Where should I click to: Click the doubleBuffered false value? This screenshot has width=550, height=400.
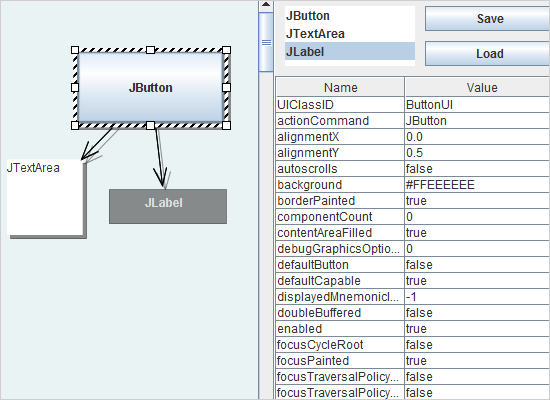pyautogui.click(x=477, y=313)
